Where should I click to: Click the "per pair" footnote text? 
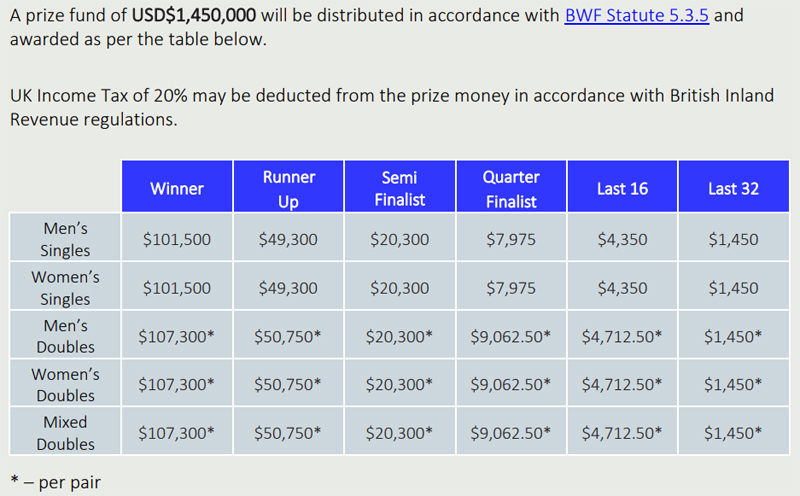[69, 483]
